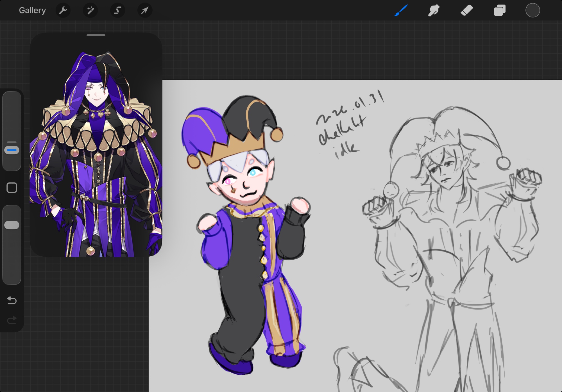Image resolution: width=562 pixels, height=392 pixels.
Task: Click the brush opacity slider handle
Action: 12,225
